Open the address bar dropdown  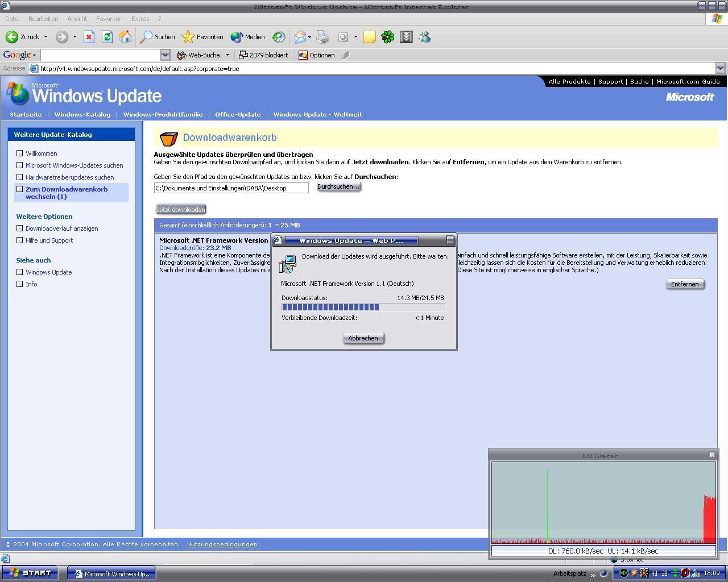tap(720, 68)
